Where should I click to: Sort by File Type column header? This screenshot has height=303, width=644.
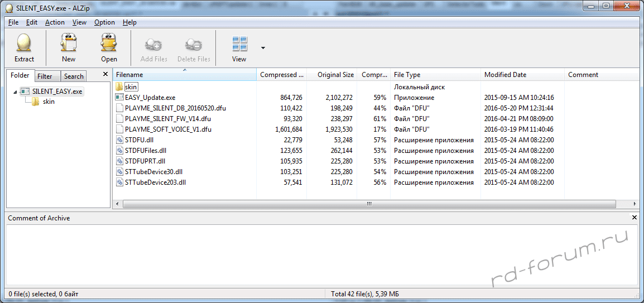[435, 75]
